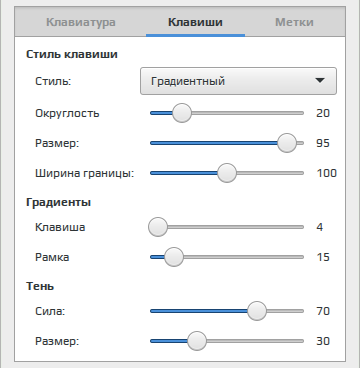Image resolution: width=360 pixels, height=368 pixels.
Task: Click the Округлость slider handle
Action: click(x=182, y=113)
